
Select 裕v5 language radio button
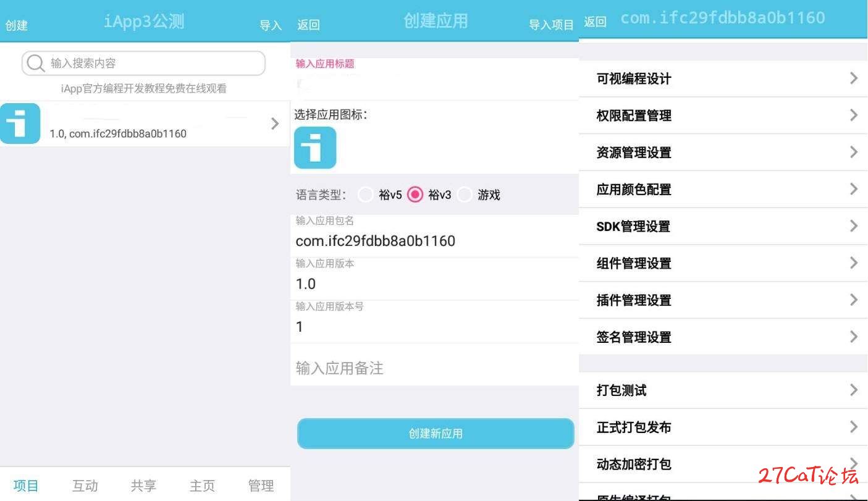366,195
